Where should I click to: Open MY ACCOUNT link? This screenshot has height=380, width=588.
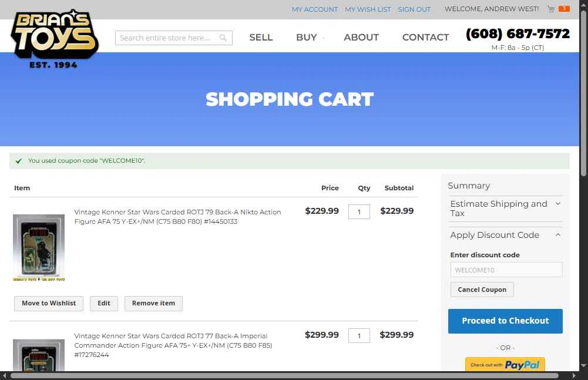(315, 9)
